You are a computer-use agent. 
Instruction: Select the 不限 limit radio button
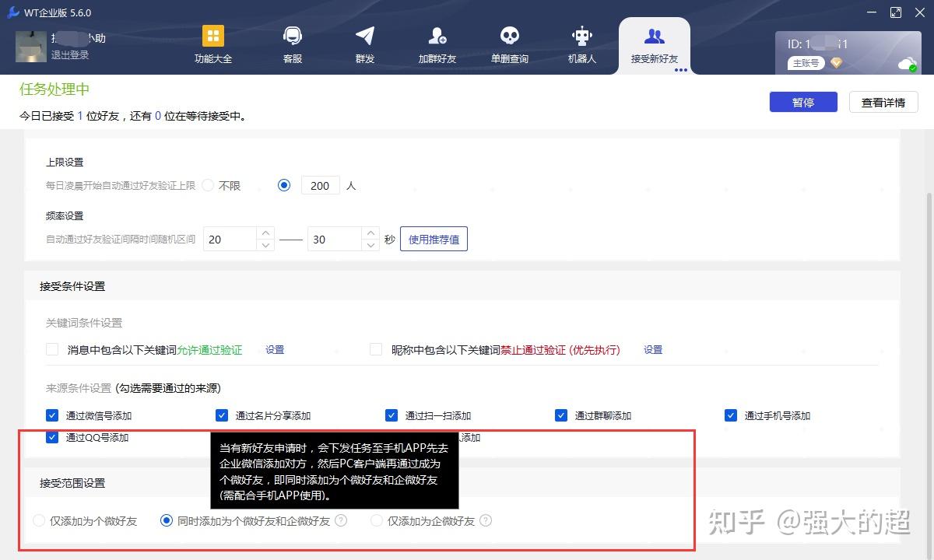pos(208,185)
